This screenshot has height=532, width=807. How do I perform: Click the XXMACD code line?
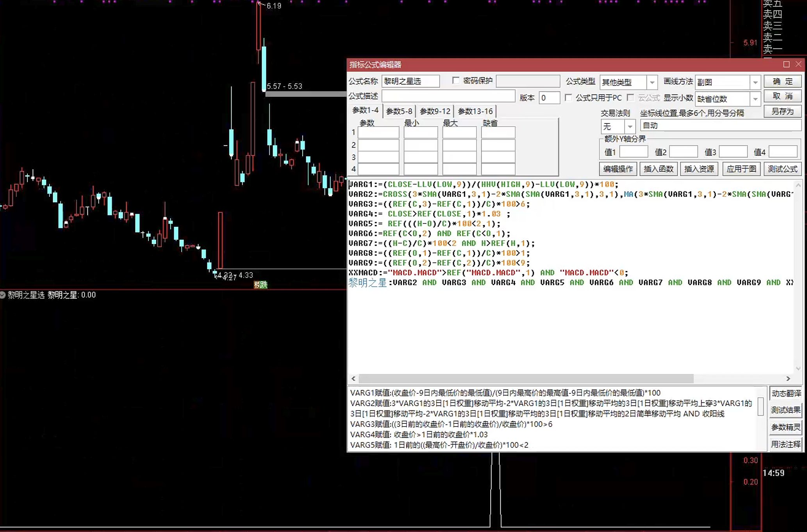(x=488, y=273)
